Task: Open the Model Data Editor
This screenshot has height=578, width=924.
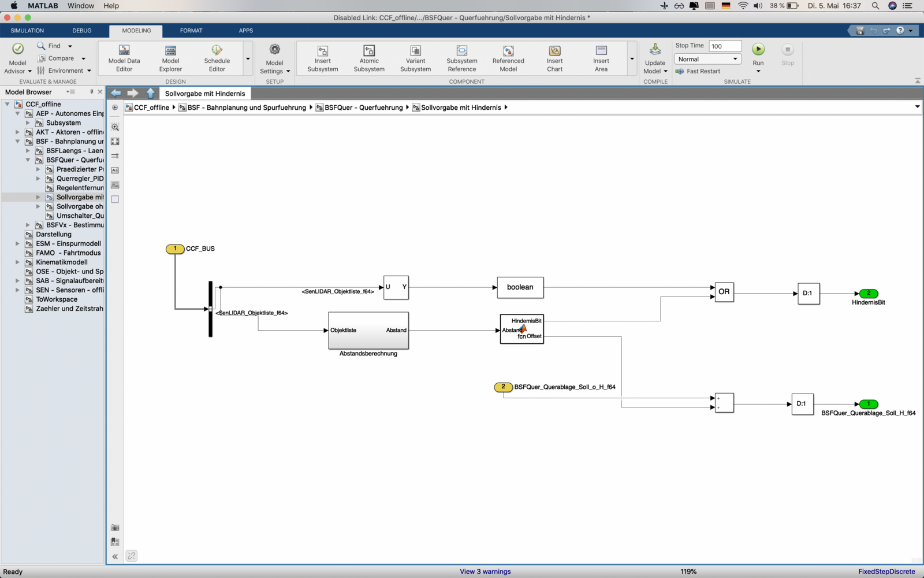Action: click(124, 51)
